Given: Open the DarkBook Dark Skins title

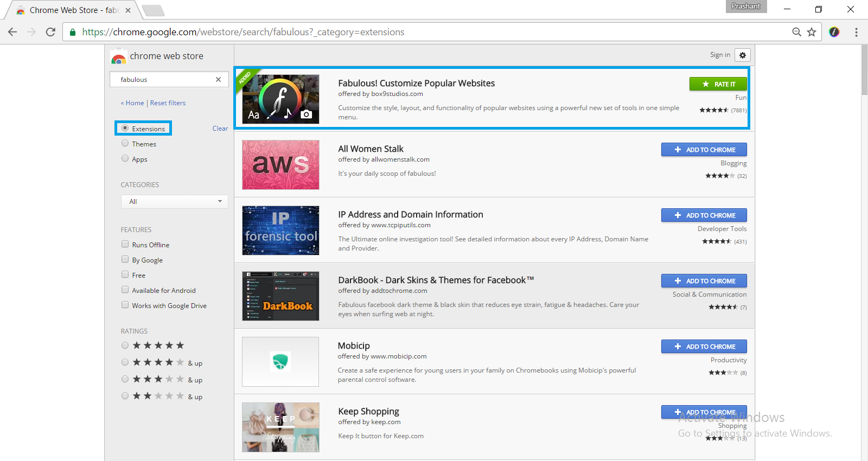Looking at the screenshot, I should pyautogui.click(x=436, y=280).
